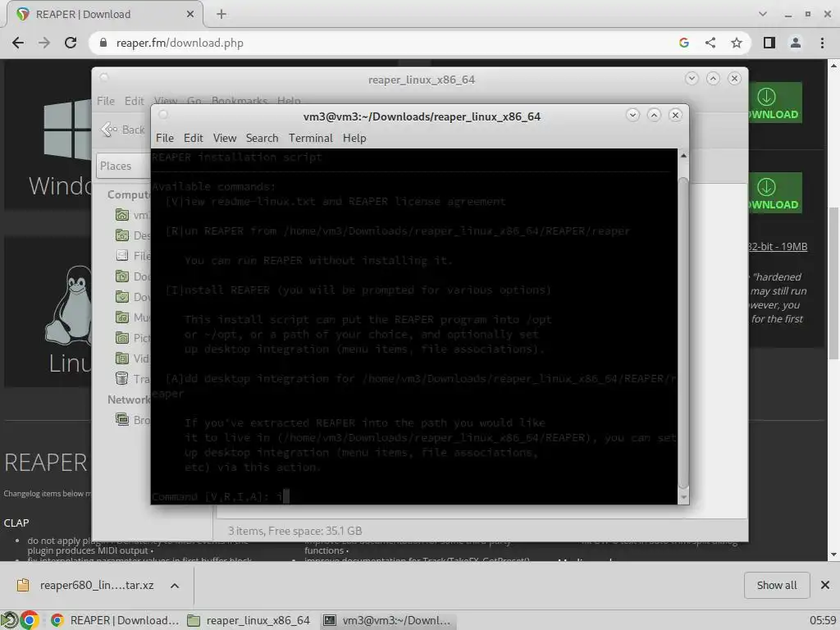Select Downloads folder icon in sidebar
Screen dimensions: 840x630
tap(122, 297)
